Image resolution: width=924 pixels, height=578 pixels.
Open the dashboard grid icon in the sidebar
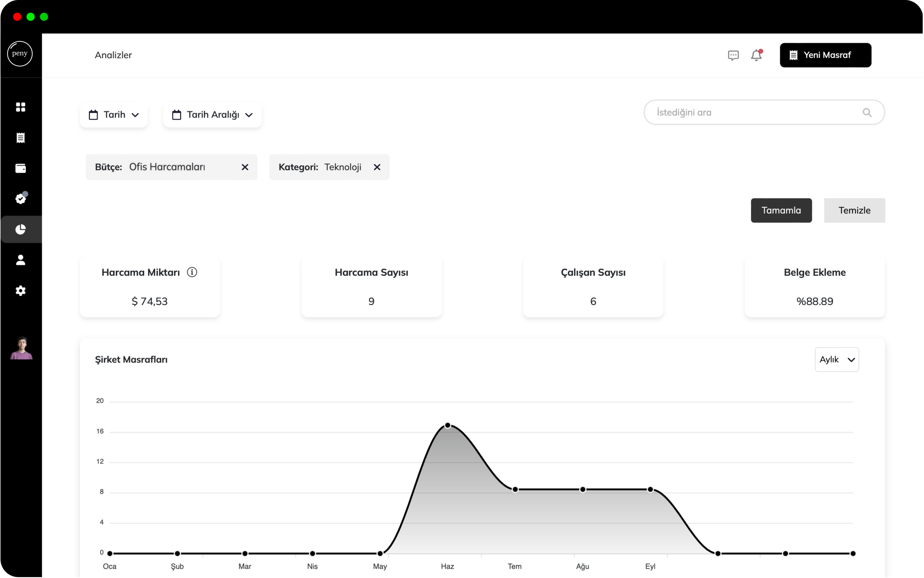pos(21,107)
